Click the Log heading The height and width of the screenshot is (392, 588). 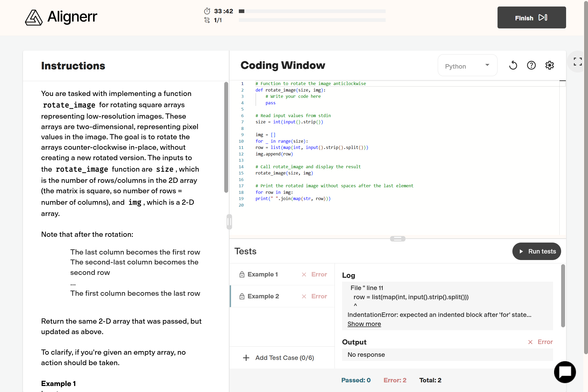[x=348, y=275]
